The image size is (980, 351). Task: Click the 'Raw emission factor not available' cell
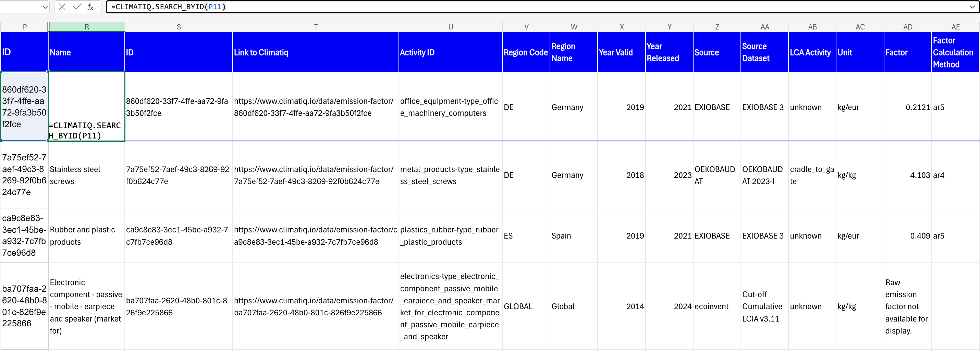point(907,306)
